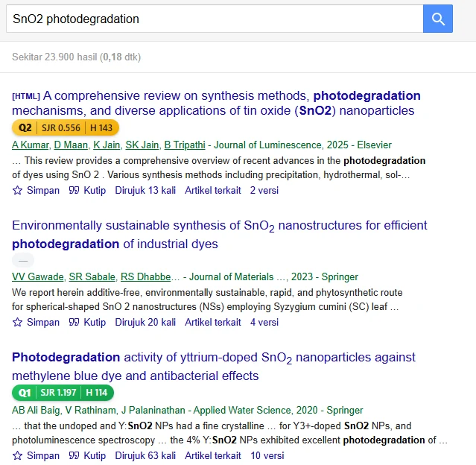Open the 10 versi link
The width and height of the screenshot is (476, 465).
pos(267,455)
